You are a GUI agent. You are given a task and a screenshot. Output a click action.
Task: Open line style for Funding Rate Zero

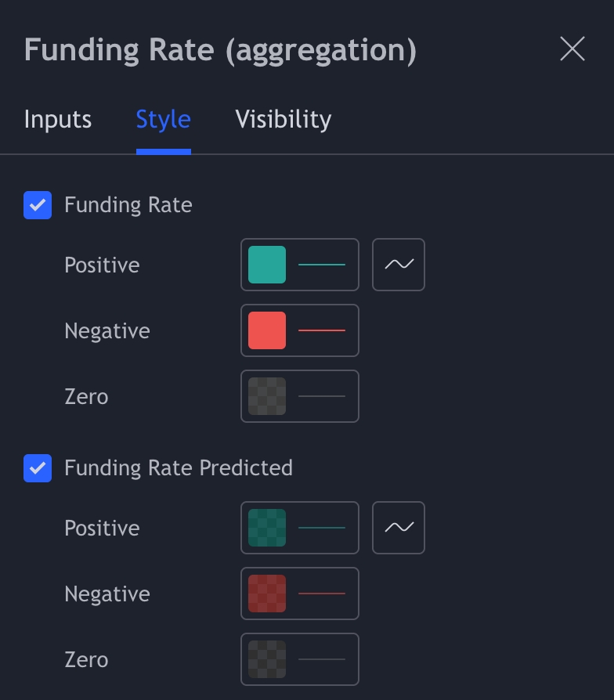(322, 396)
